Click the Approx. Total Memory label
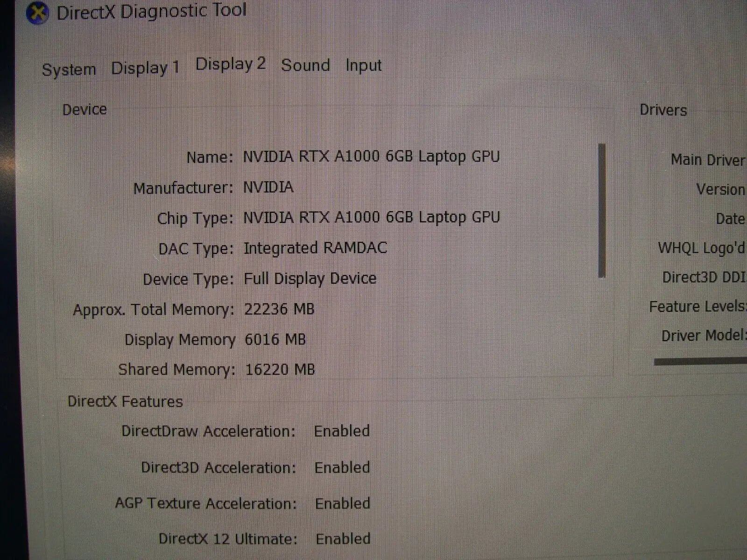This screenshot has height=560, width=747. [x=154, y=310]
